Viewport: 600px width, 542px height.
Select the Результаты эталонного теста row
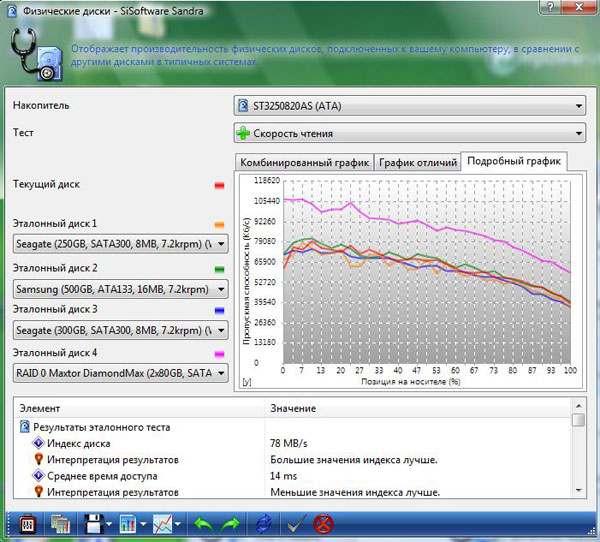click(x=293, y=427)
